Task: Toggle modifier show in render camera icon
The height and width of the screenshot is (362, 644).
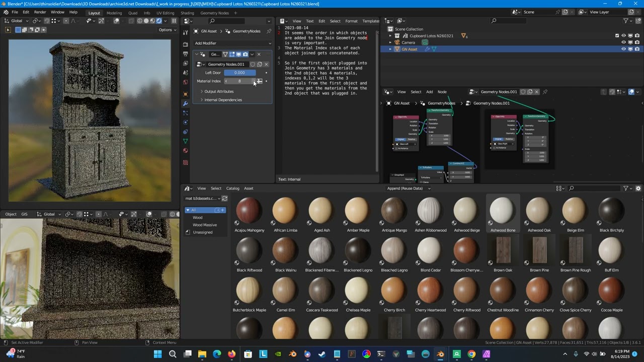Action: [245, 54]
